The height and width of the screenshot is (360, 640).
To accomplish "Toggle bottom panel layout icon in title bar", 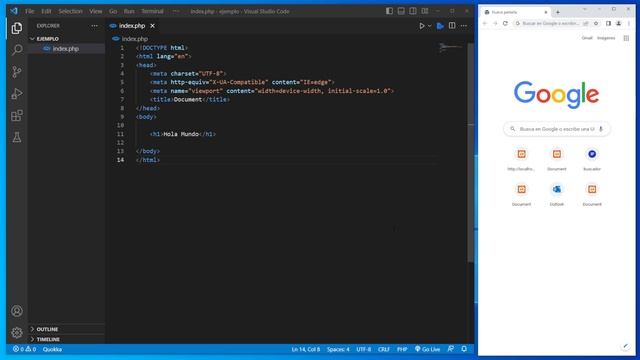I will [401, 11].
